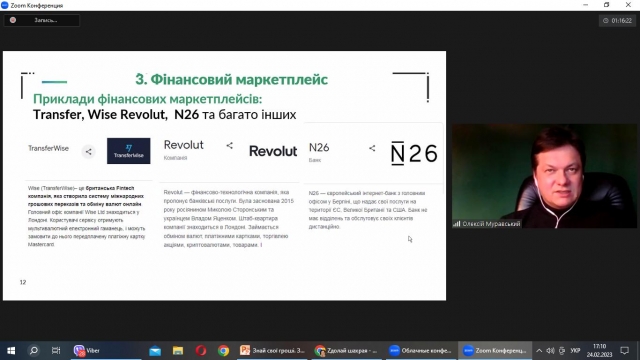Click the Revolut share icon

(x=229, y=145)
